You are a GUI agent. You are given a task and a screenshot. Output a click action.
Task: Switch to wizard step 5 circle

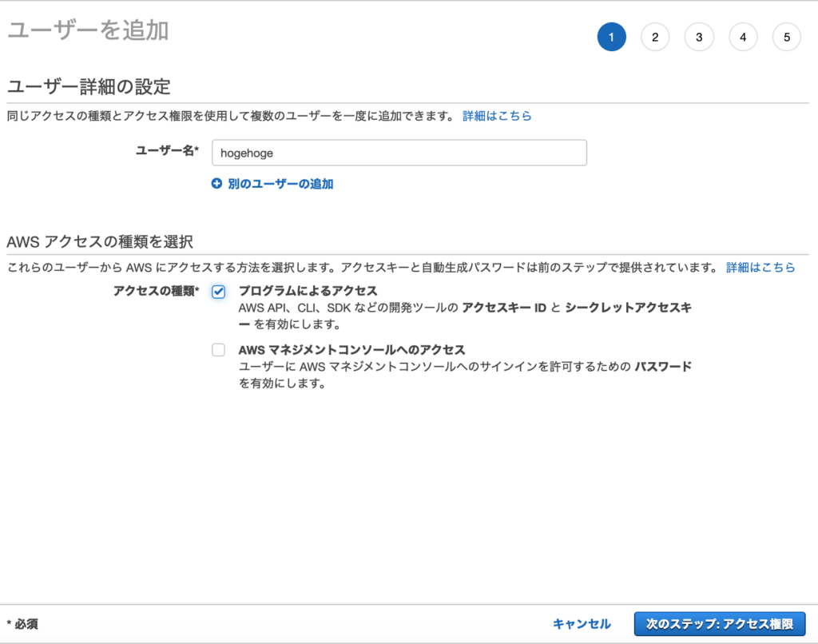pyautogui.click(x=787, y=37)
